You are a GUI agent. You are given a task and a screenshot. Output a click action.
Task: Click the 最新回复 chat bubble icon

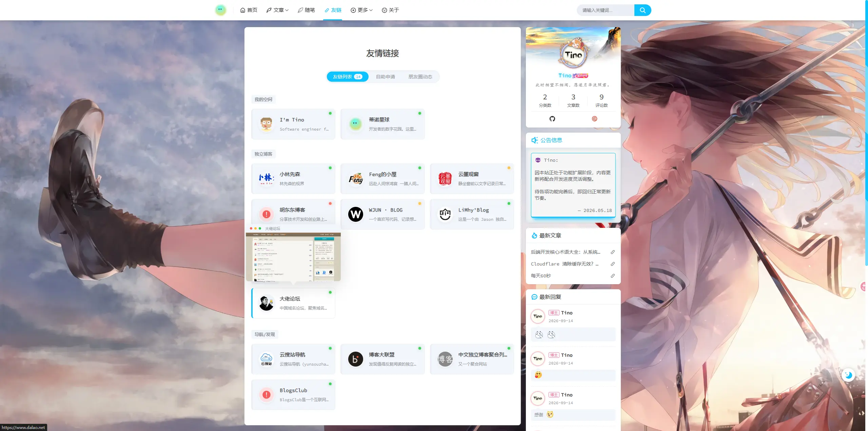click(534, 297)
